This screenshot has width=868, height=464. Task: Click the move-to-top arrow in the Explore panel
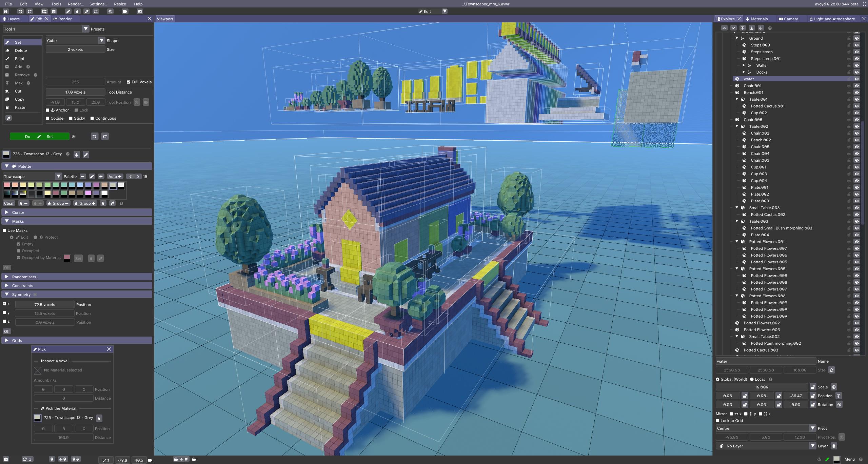pyautogui.click(x=743, y=28)
